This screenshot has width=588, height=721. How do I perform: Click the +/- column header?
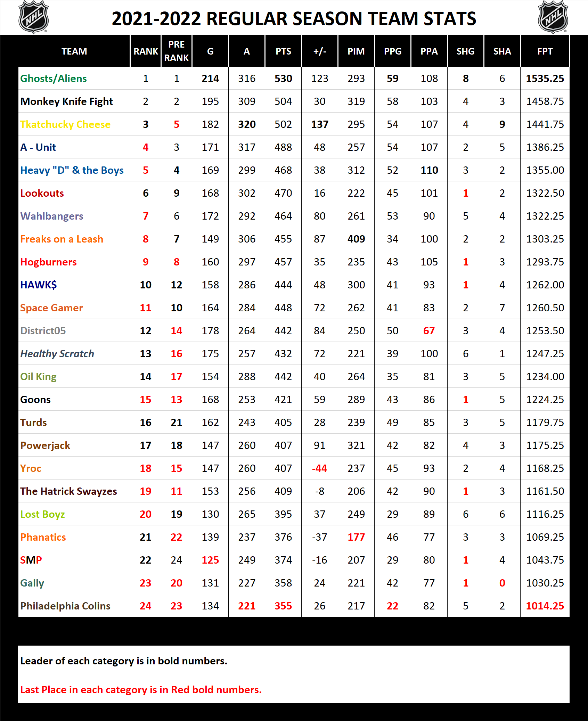[x=319, y=51]
